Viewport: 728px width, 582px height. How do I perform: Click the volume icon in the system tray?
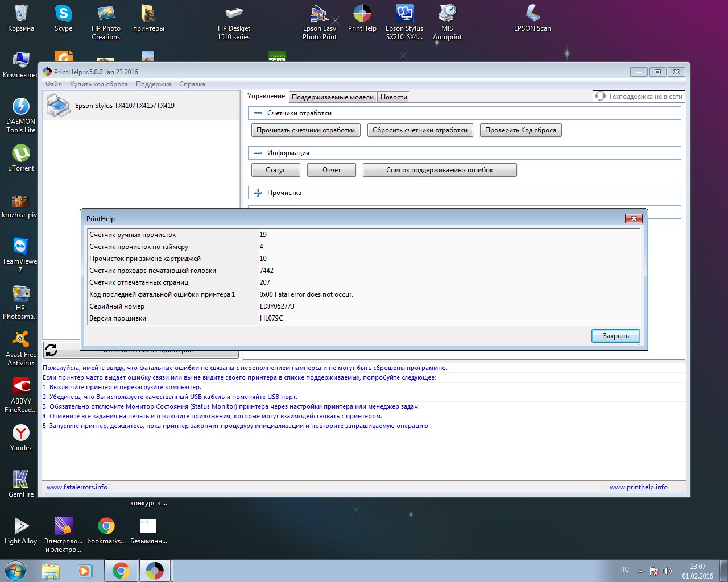click(668, 571)
